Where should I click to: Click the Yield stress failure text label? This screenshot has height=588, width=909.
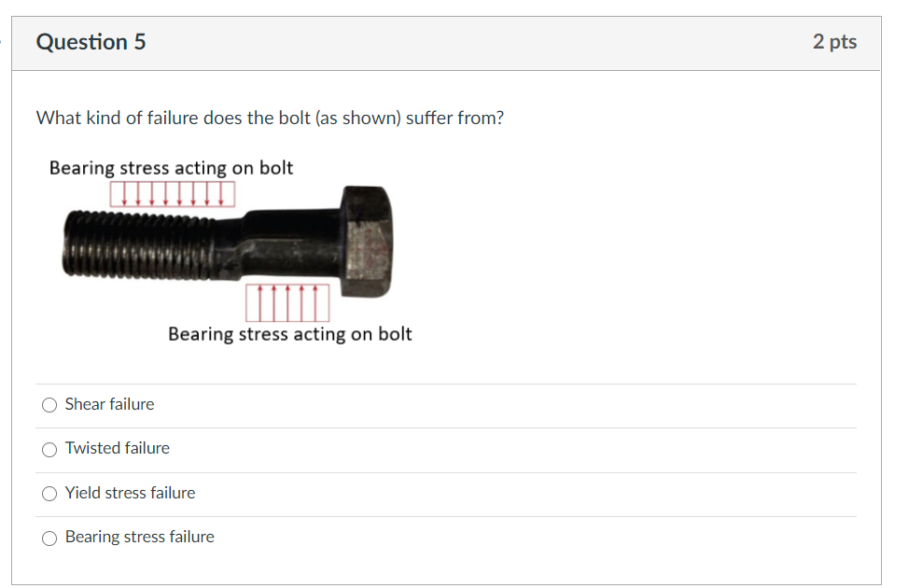[x=130, y=493]
